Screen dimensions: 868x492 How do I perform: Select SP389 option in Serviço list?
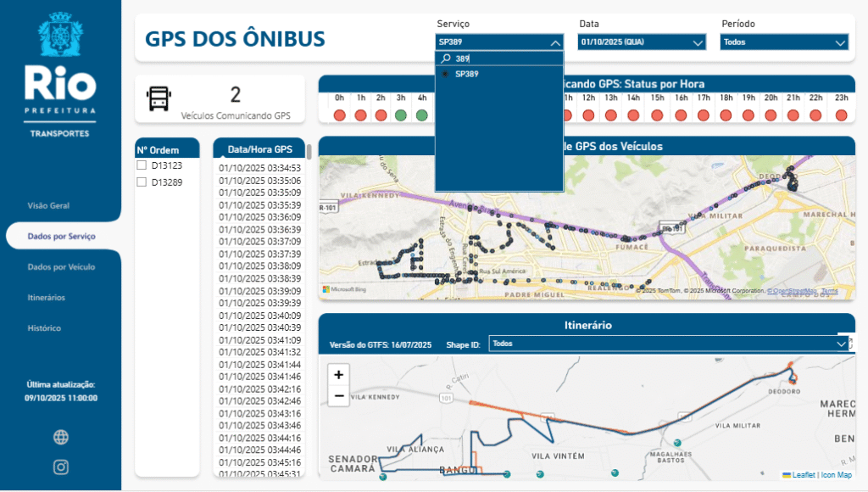pyautogui.click(x=466, y=74)
